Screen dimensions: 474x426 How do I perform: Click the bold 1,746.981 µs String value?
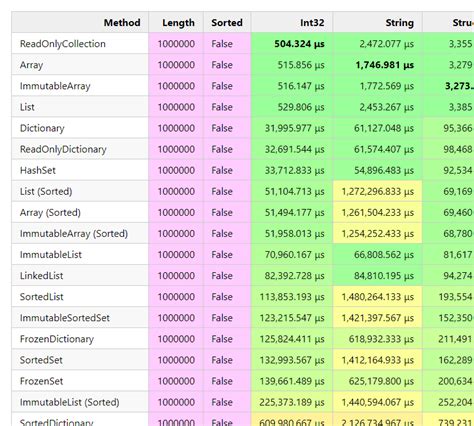click(x=385, y=65)
